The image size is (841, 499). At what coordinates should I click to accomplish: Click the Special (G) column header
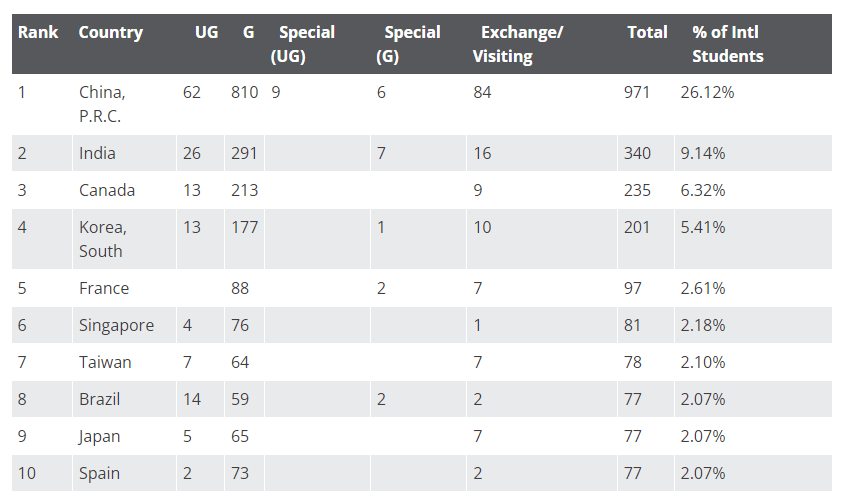(x=408, y=44)
